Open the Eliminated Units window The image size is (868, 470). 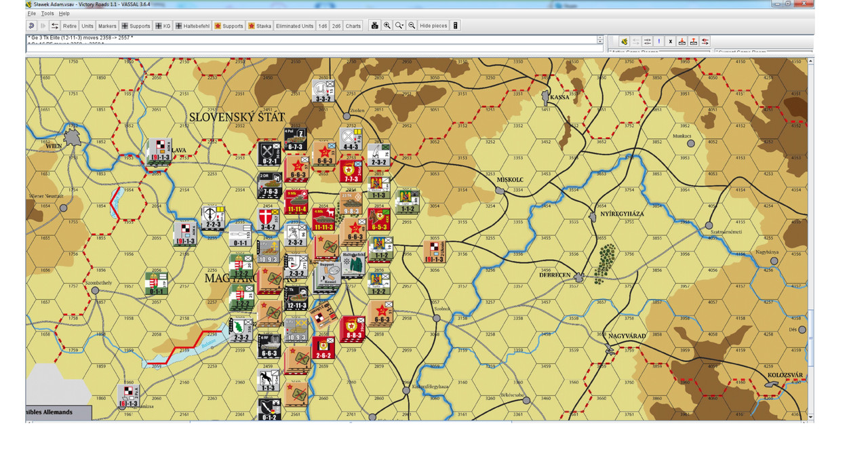[x=294, y=26]
